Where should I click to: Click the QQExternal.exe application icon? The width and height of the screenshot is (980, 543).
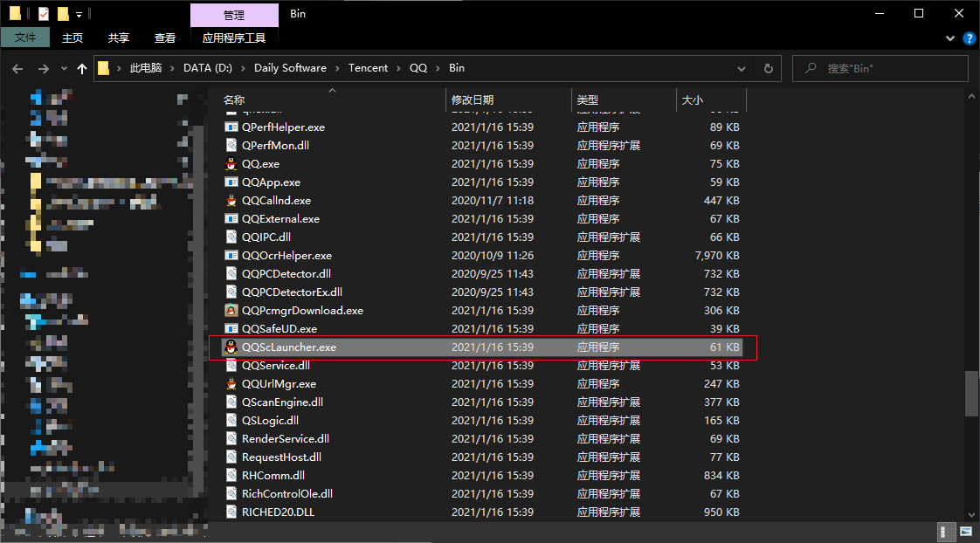231,219
